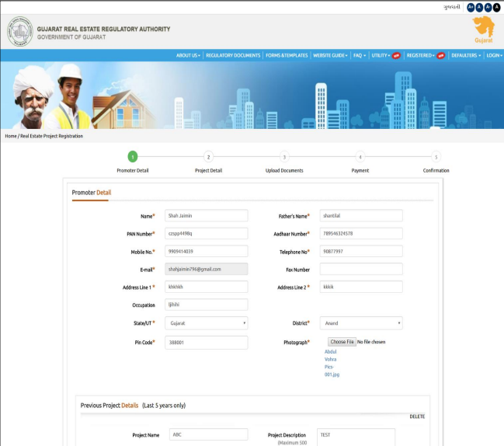Expand the Website Guide menu
Viewport: 504px width, 446px height.
pyautogui.click(x=330, y=55)
